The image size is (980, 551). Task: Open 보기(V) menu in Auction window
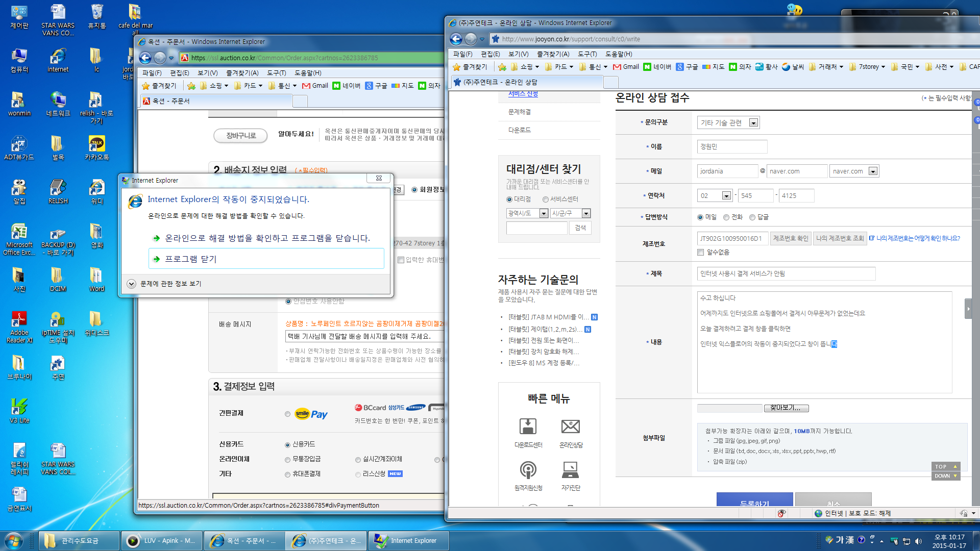tap(207, 73)
